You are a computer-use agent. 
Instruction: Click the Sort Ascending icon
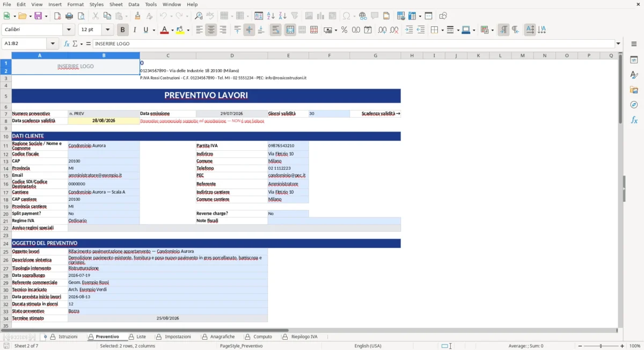coord(271,16)
